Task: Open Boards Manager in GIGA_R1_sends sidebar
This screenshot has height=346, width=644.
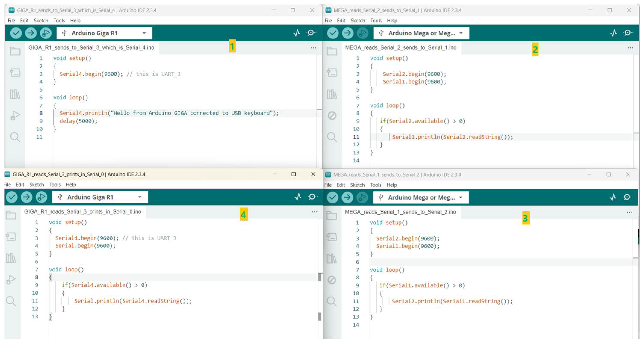Action: click(x=15, y=73)
